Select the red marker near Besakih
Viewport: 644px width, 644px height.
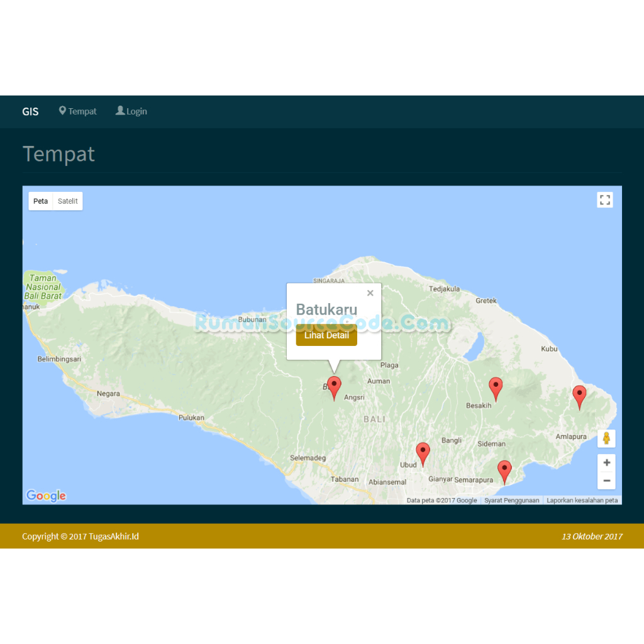(x=496, y=389)
